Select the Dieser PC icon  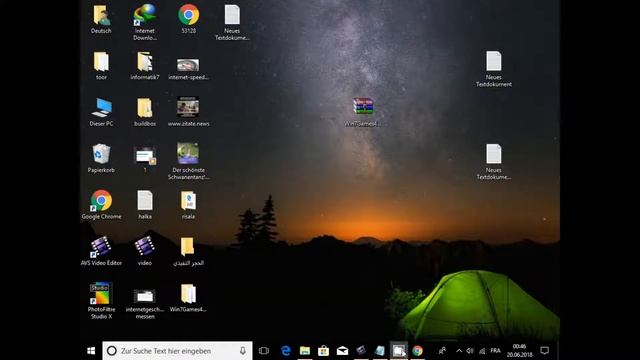[101, 108]
